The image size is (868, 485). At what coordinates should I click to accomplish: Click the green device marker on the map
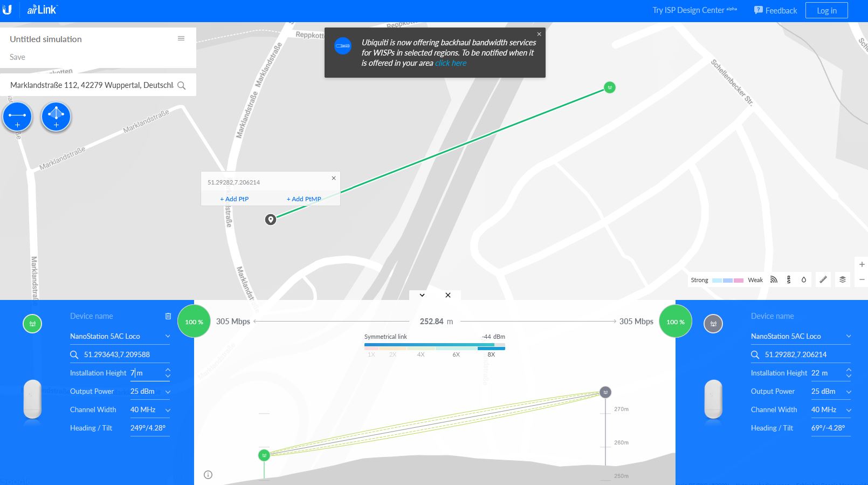[x=610, y=87]
